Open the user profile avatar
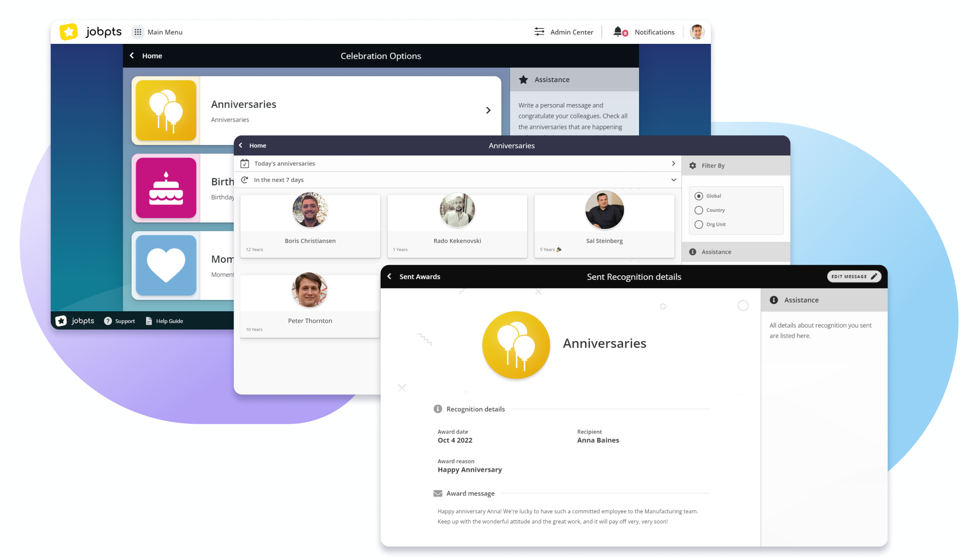The image size is (980, 560). click(697, 32)
